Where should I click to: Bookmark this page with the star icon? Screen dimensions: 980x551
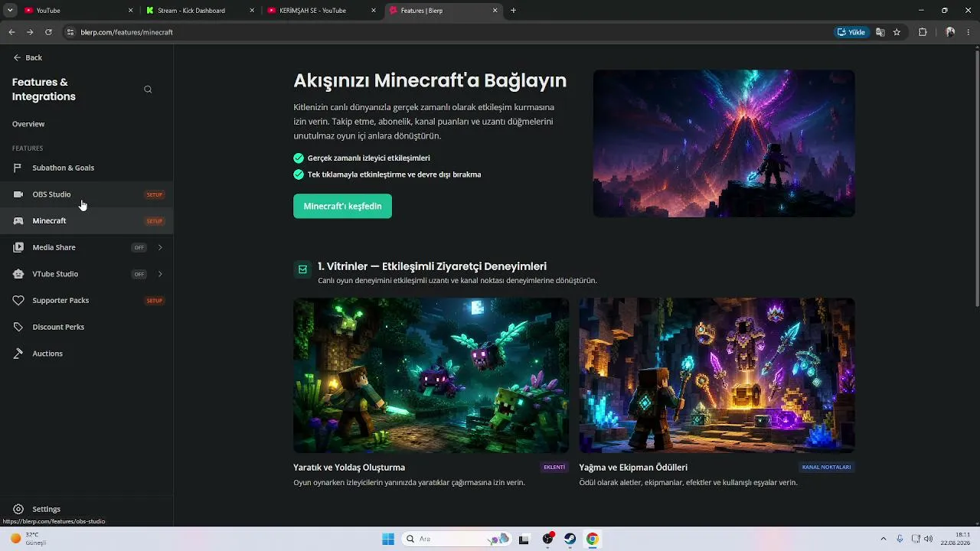pyautogui.click(x=897, y=32)
